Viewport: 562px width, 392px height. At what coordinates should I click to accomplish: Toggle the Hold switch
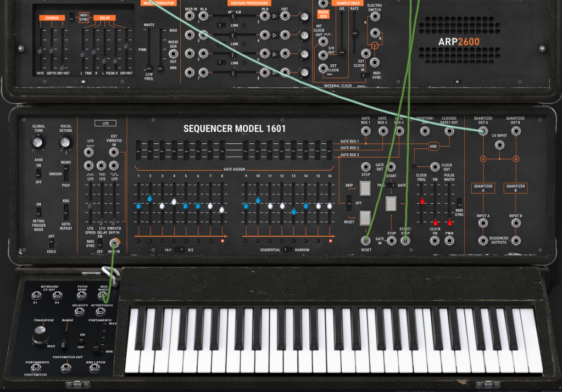click(x=52, y=244)
